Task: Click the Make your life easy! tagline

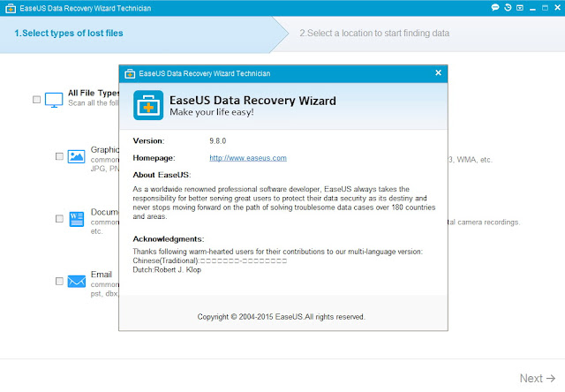Action: [x=212, y=112]
